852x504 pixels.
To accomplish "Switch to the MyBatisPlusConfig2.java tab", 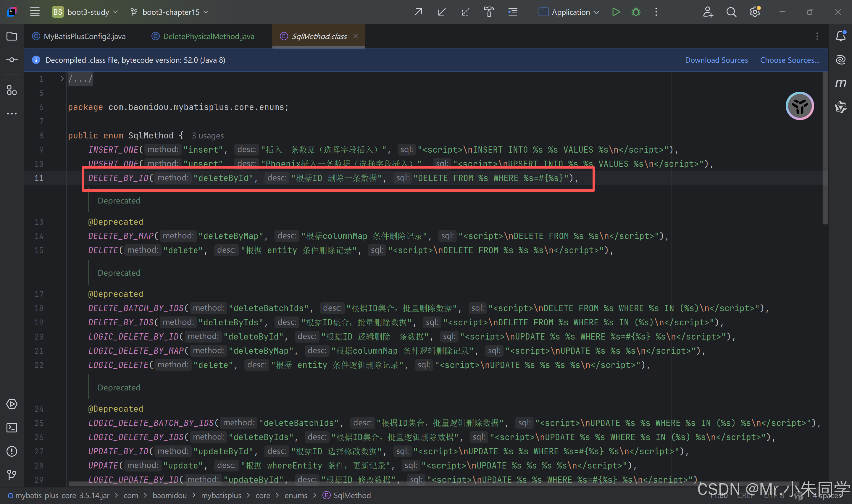I will click(x=84, y=36).
